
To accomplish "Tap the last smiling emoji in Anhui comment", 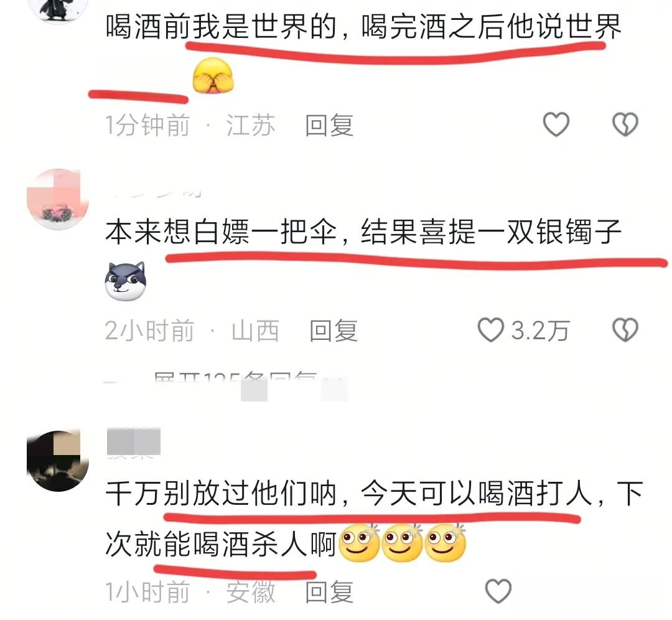I will point(445,543).
